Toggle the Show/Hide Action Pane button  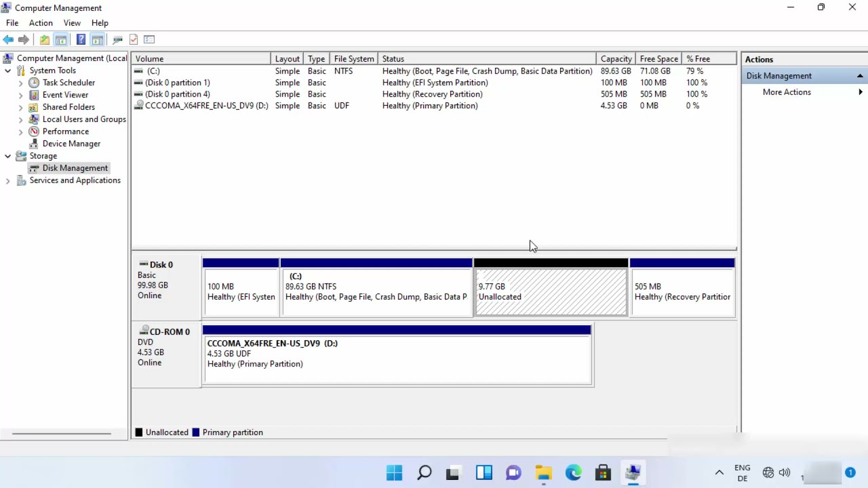98,40
